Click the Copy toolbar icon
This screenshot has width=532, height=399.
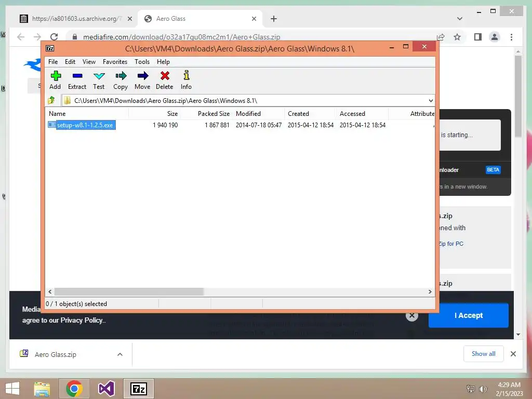coord(121,80)
